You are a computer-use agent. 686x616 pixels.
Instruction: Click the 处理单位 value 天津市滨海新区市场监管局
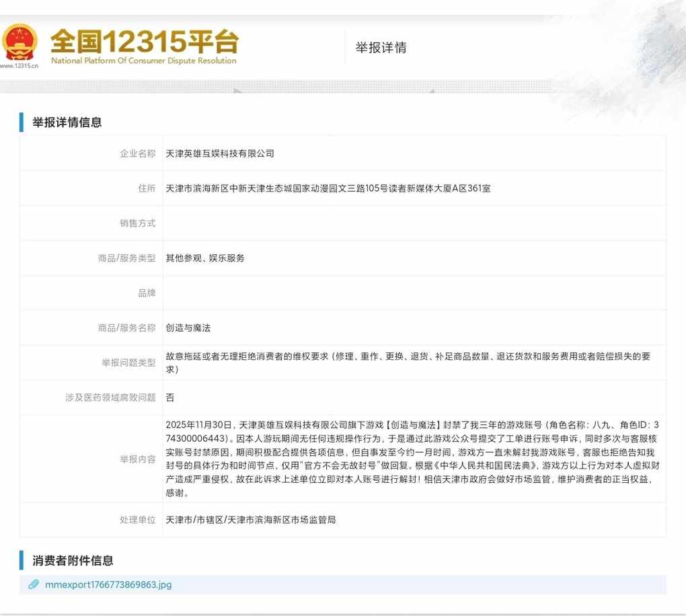click(x=250, y=520)
